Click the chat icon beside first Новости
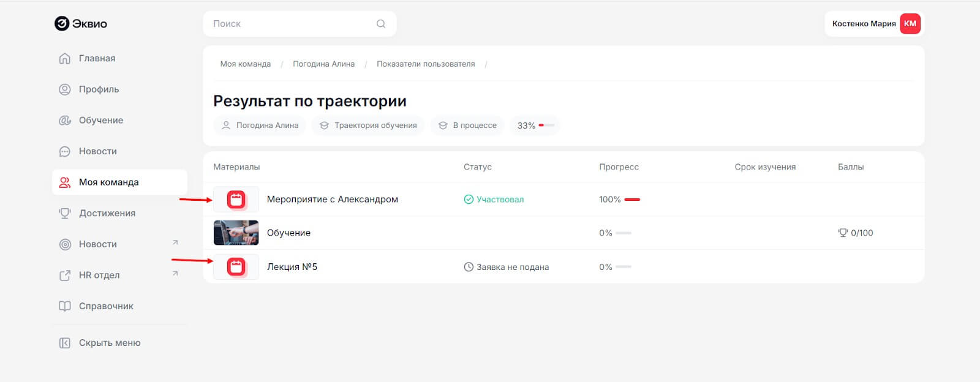The height and width of the screenshot is (382, 980). point(65,151)
